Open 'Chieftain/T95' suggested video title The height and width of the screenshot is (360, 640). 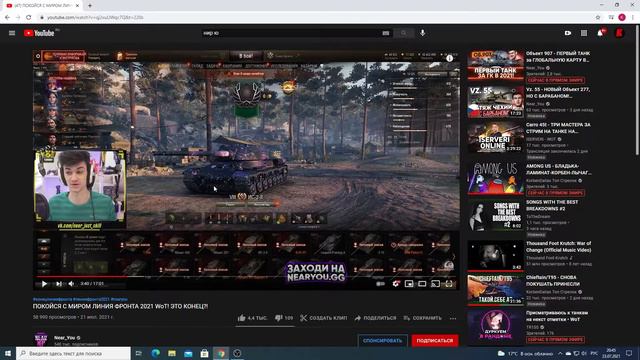[x=553, y=280]
